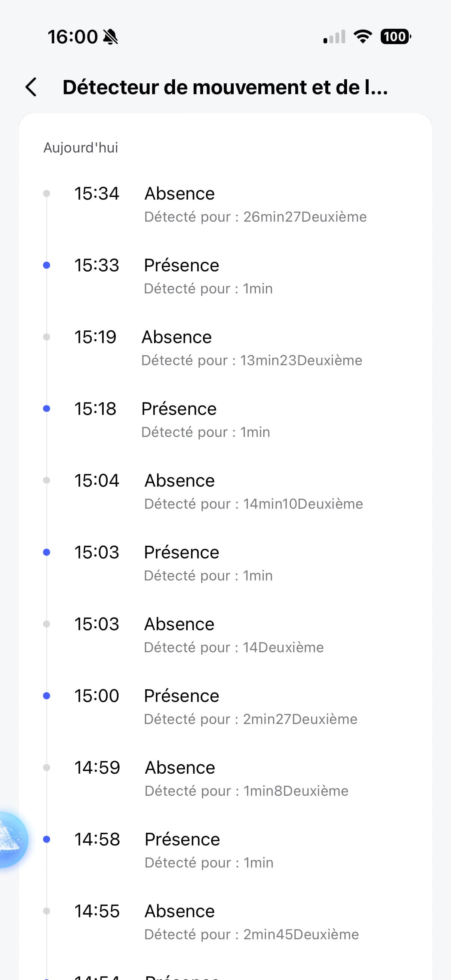Tap the 16:00 clock in status bar
This screenshot has height=980, width=451.
pos(73,37)
